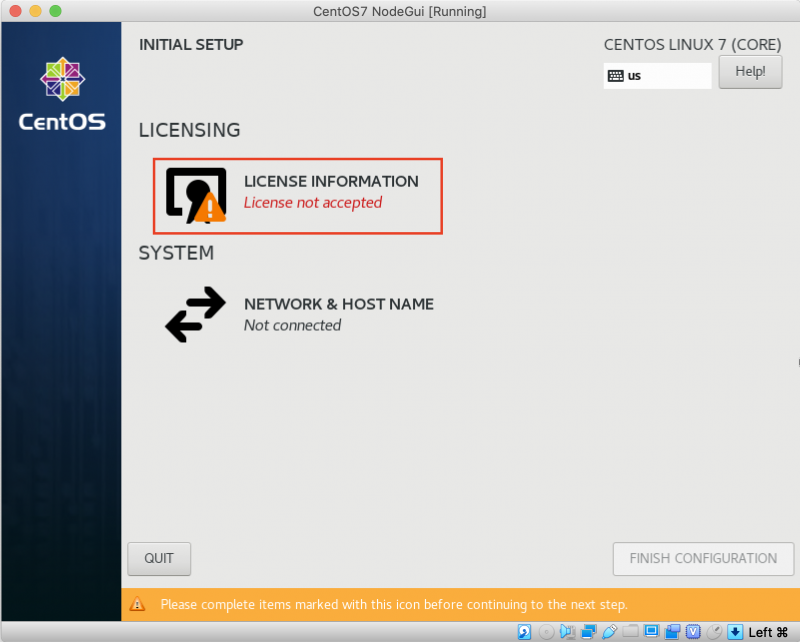800x642 pixels.
Task: Click VirtualBox USB devices status icon
Action: pos(609,632)
